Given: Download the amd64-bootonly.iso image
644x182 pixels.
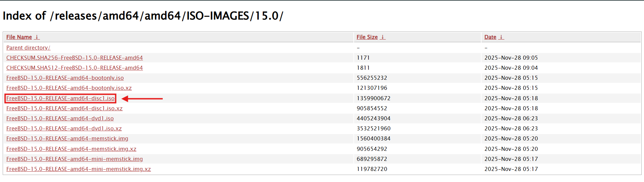Looking at the screenshot, I should [x=65, y=78].
